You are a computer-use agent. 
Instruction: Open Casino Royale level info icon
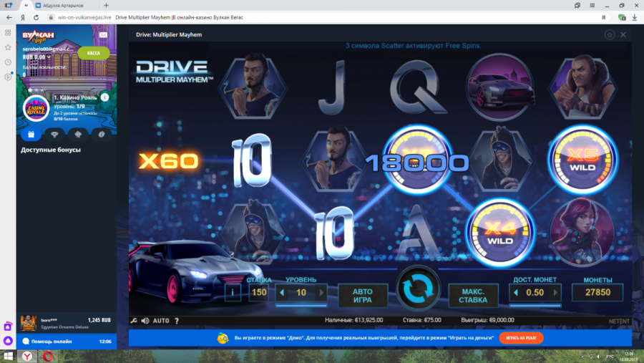[104, 97]
